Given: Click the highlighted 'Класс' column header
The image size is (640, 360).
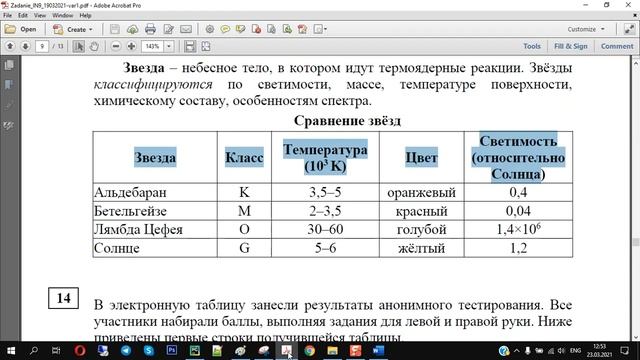Looking at the screenshot, I should 244,158.
